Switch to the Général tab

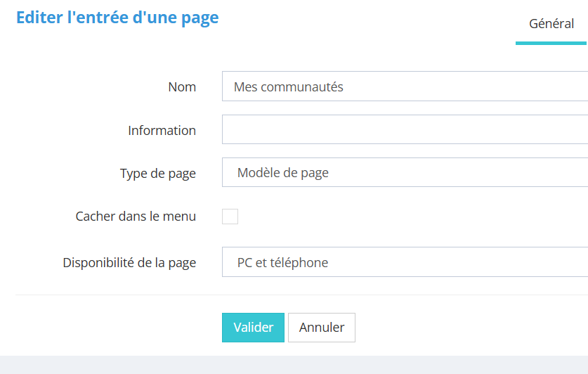(551, 23)
